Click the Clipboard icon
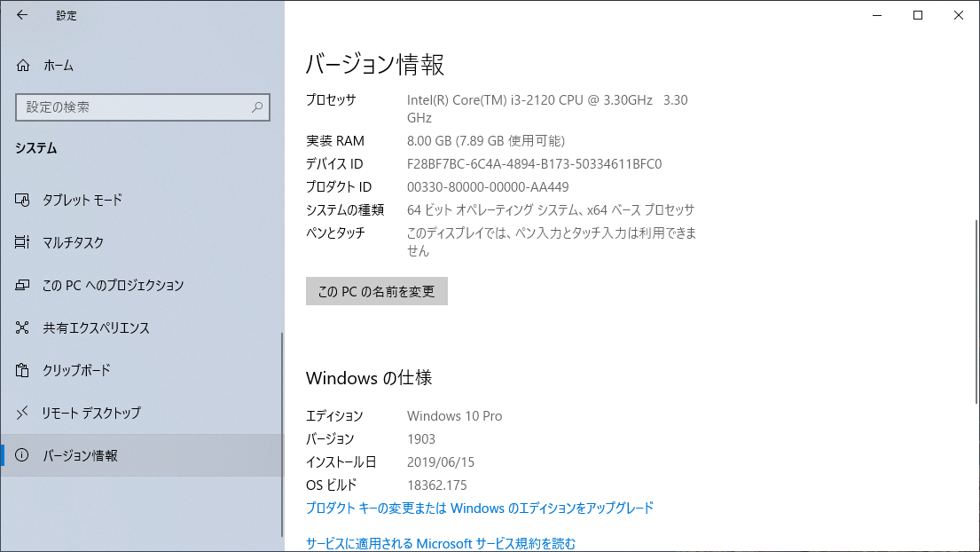 pyautogui.click(x=23, y=370)
